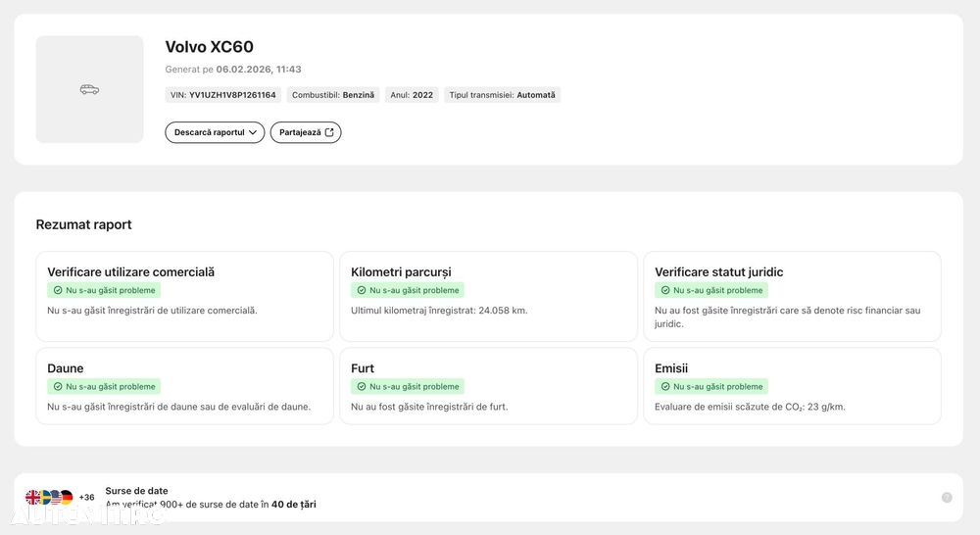Click the VIN number tag
Image resolution: width=980 pixels, height=535 pixels.
pyautogui.click(x=223, y=95)
